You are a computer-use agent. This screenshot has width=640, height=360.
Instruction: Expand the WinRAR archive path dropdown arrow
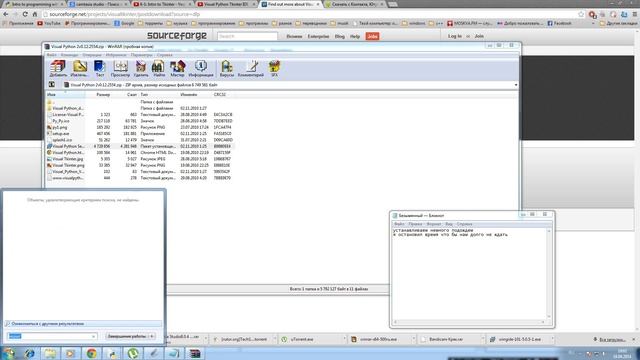pyautogui.click(x=516, y=85)
